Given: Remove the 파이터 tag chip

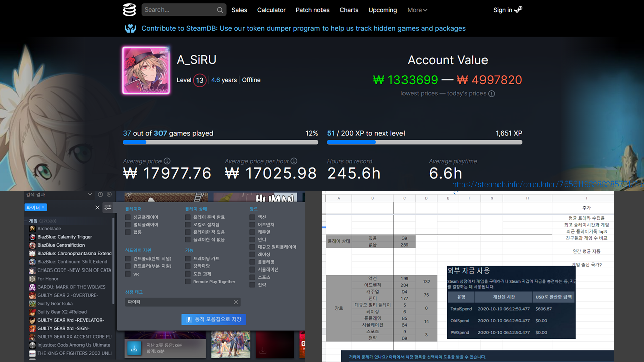Looking at the screenshot, I should tap(44, 207).
